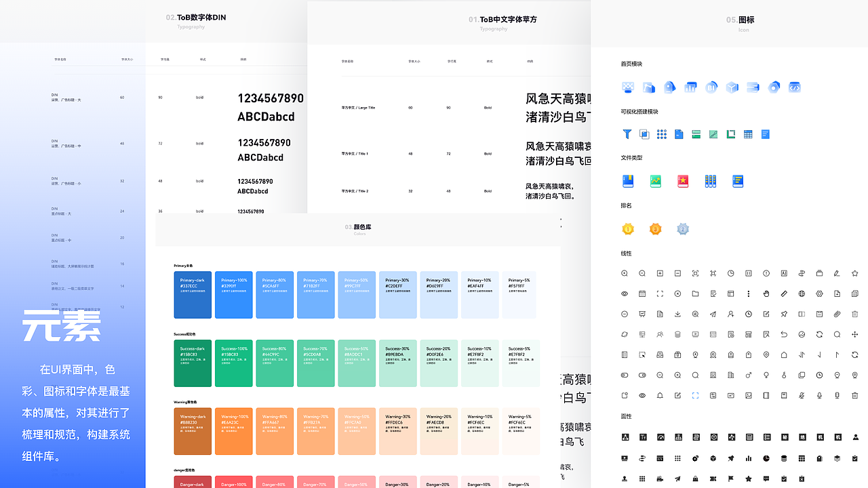Viewport: 868px width, 488px height.
Task: Click the notification bell line icon
Action: pyautogui.click(x=659, y=395)
